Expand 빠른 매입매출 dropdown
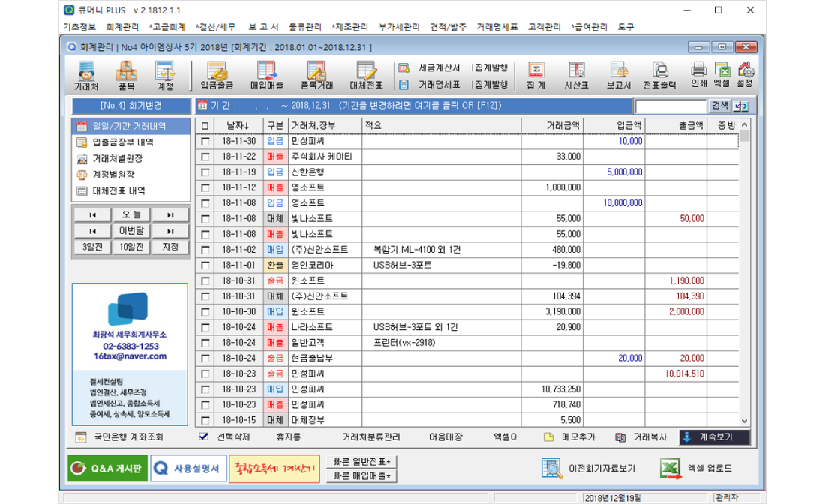Viewport: 825px width, 504px height. [361, 476]
